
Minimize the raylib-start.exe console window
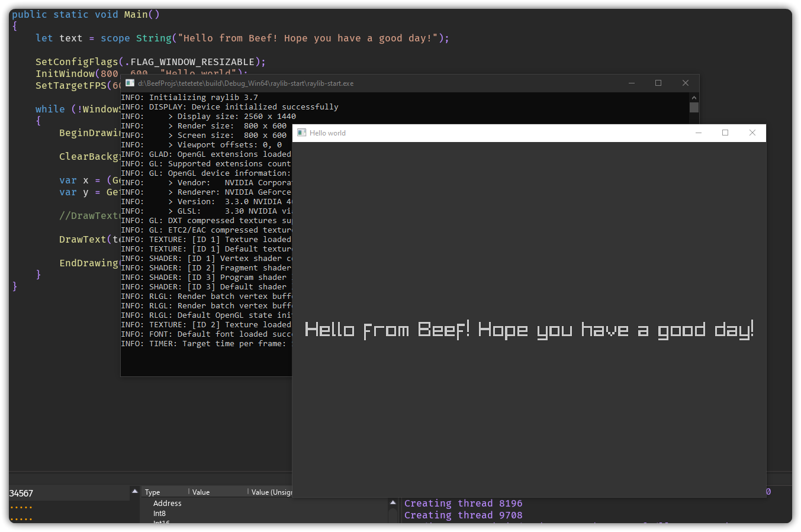pyautogui.click(x=632, y=83)
